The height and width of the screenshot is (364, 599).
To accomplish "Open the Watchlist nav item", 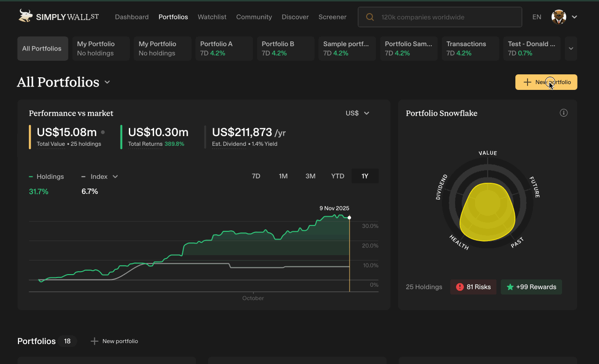I will click(212, 17).
